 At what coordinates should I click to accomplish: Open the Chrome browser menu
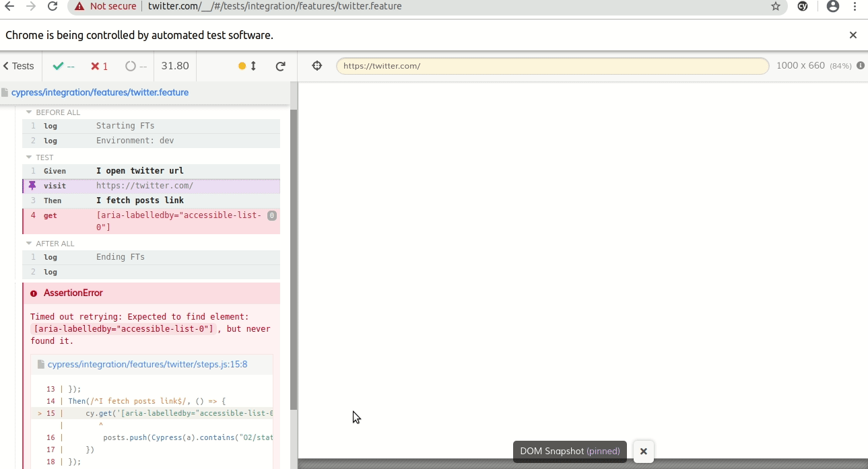pyautogui.click(x=855, y=7)
